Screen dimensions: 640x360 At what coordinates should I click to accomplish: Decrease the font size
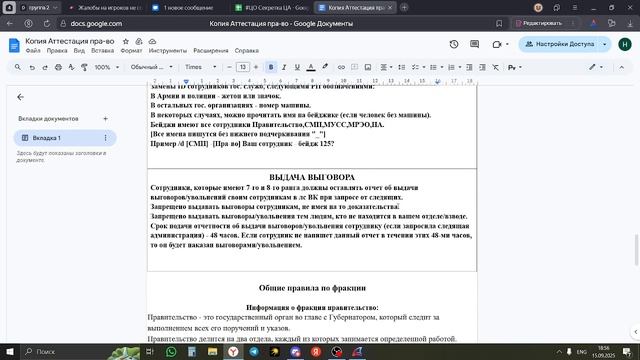(229, 67)
